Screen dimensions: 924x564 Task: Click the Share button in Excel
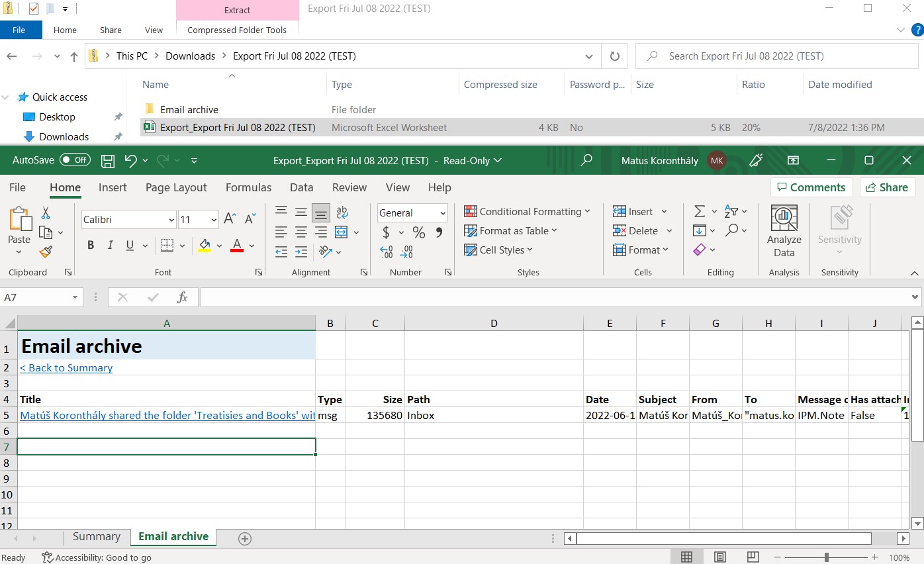click(888, 187)
